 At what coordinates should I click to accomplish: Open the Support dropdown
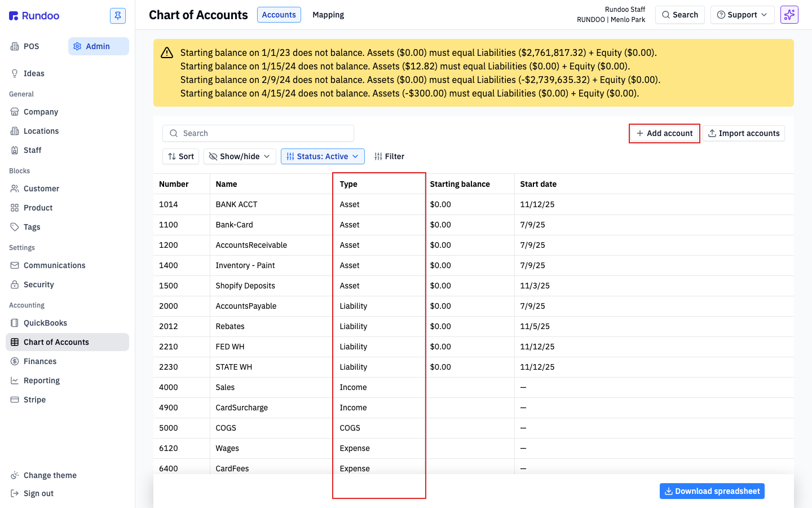pyautogui.click(x=742, y=15)
